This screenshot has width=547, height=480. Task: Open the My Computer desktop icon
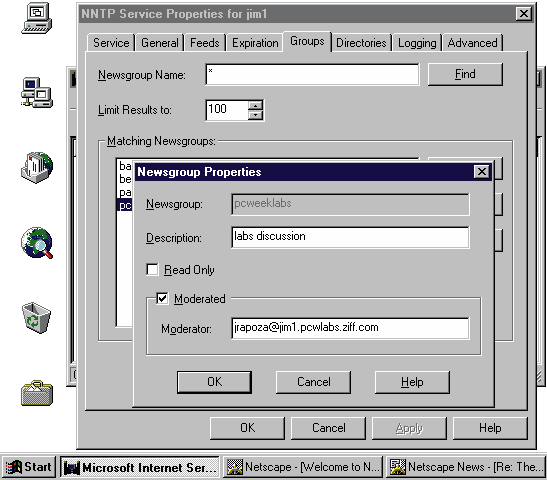[37, 18]
